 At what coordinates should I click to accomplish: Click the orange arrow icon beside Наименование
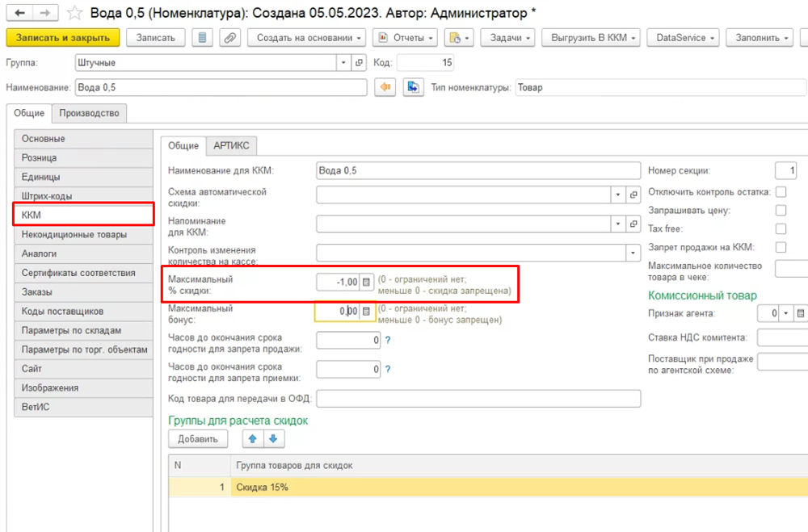pyautogui.click(x=386, y=87)
